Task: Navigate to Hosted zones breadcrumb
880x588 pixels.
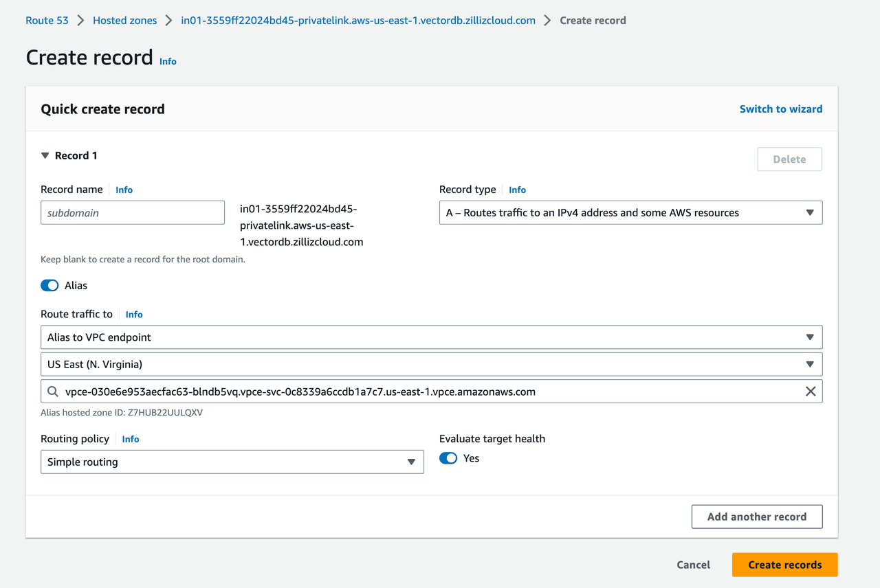Action: (x=124, y=21)
